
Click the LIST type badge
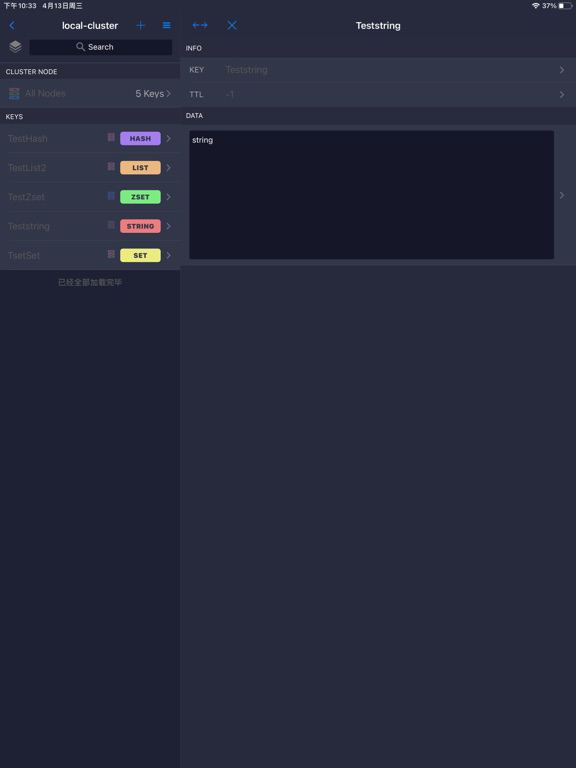(x=140, y=168)
